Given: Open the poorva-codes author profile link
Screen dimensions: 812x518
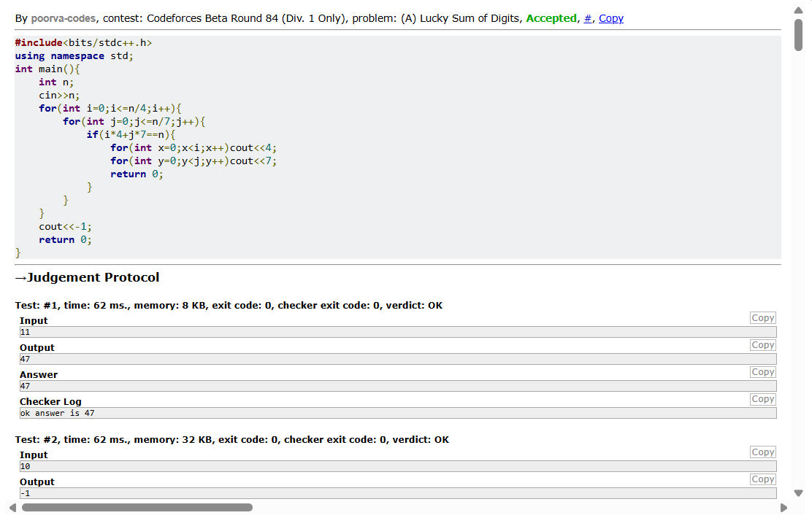Looking at the screenshot, I should click(x=64, y=19).
